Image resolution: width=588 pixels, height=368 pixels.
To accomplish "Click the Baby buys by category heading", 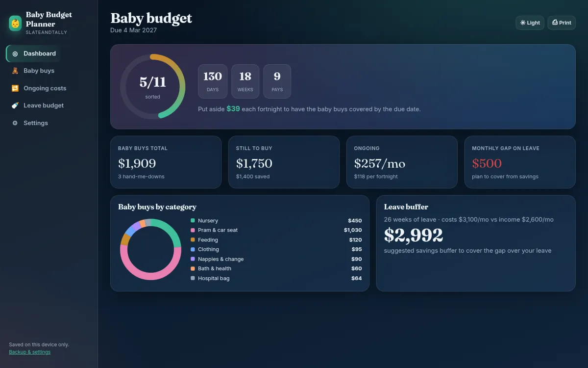I will click(x=157, y=207).
